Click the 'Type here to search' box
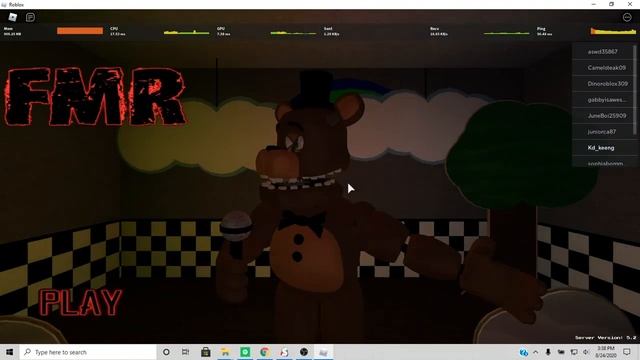 88,352
